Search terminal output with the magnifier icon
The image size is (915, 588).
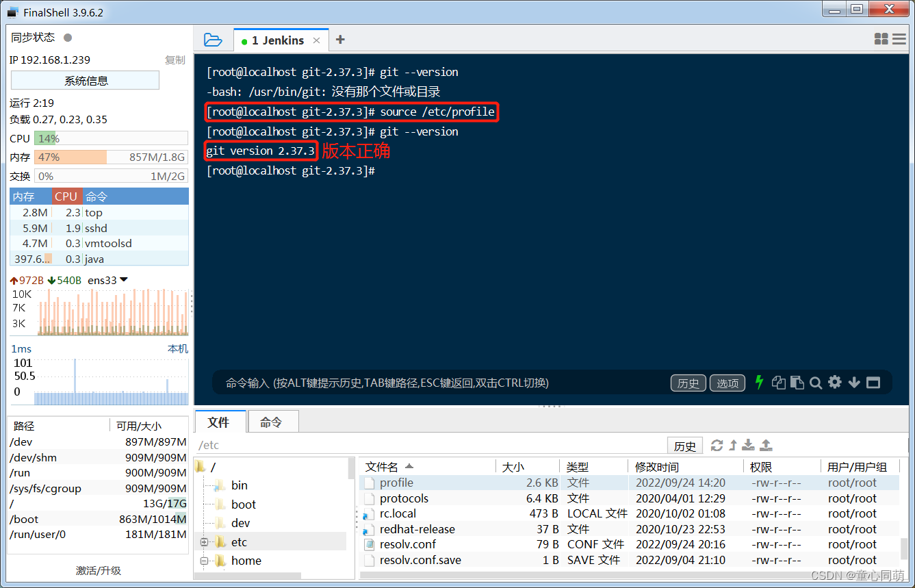pyautogui.click(x=816, y=383)
